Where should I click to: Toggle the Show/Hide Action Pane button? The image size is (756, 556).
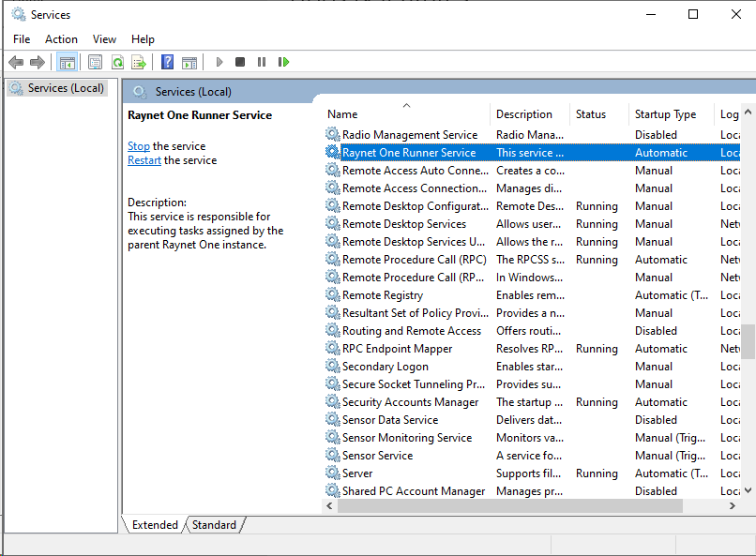click(189, 62)
